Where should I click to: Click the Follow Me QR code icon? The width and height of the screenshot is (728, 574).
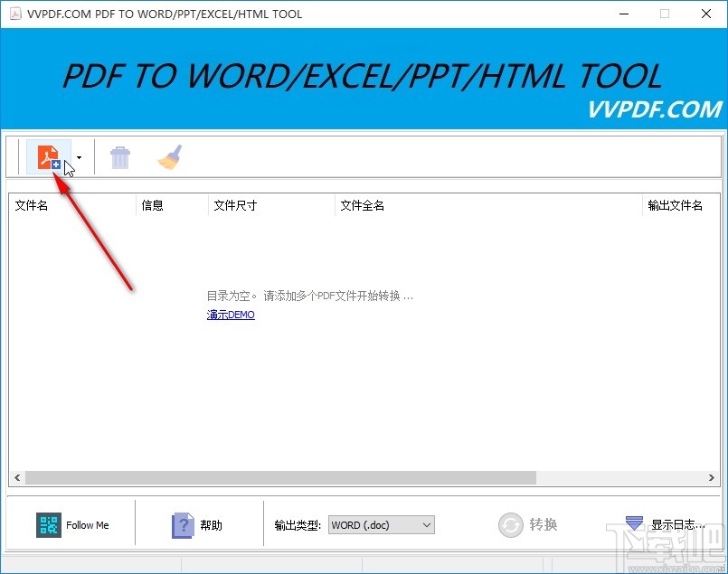[49, 524]
